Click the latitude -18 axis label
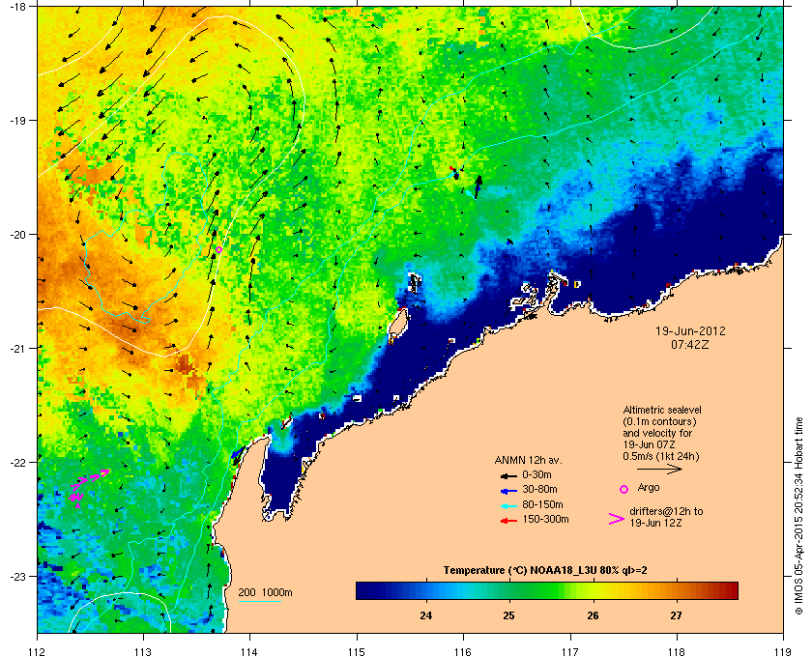This screenshot has height=657, width=812. point(17,6)
